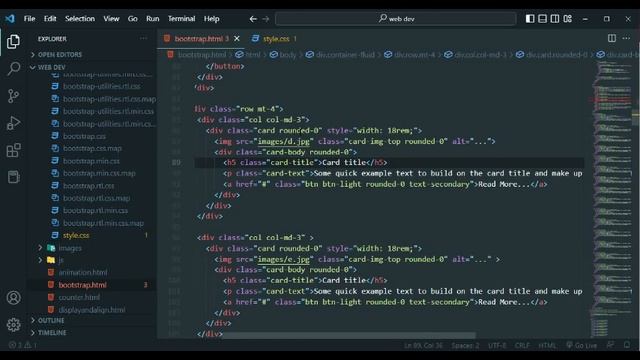The width and height of the screenshot is (640, 360).
Task: Open the Run and Debug view
Action: click(13, 123)
